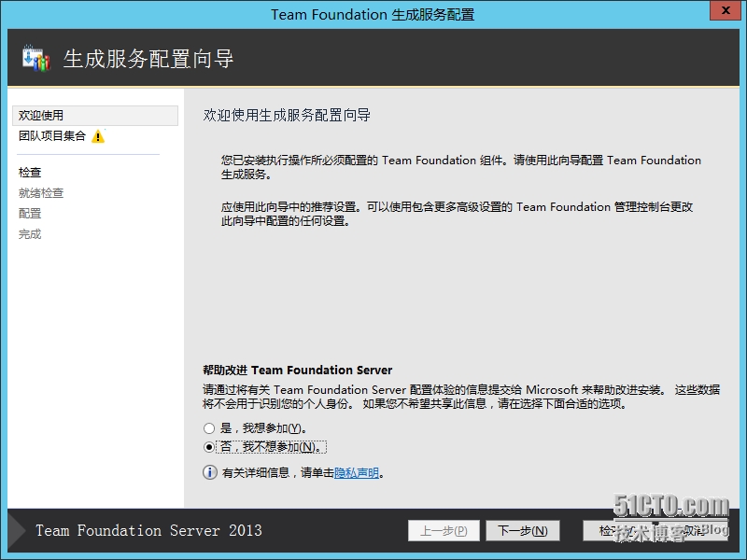747x560 pixels.
Task: Click the 下一步(N) button
Action: point(523,530)
